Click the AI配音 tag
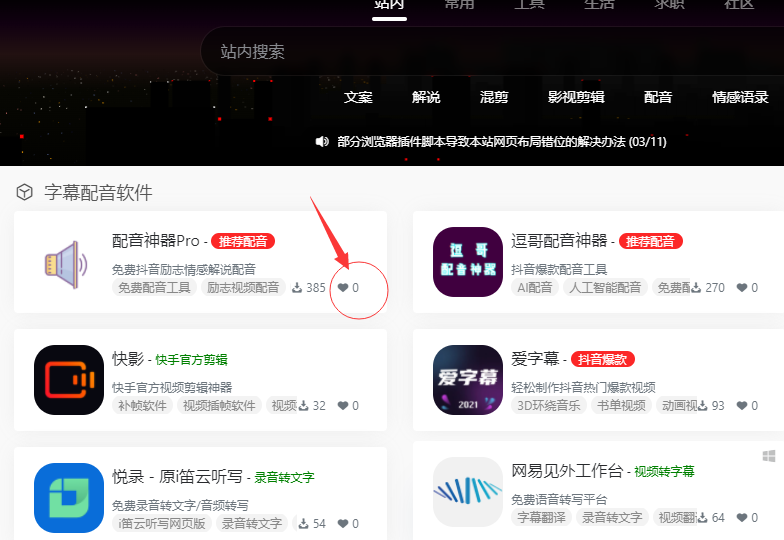 click(534, 288)
